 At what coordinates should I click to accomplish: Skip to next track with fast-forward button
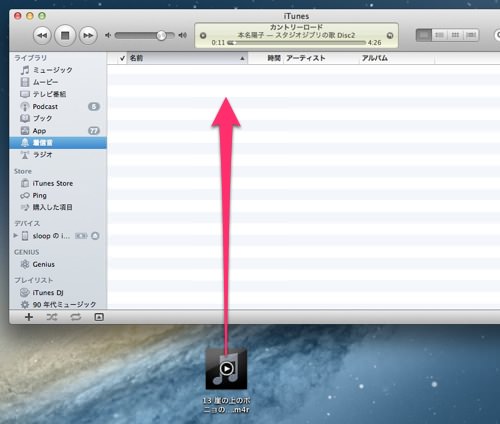point(88,35)
